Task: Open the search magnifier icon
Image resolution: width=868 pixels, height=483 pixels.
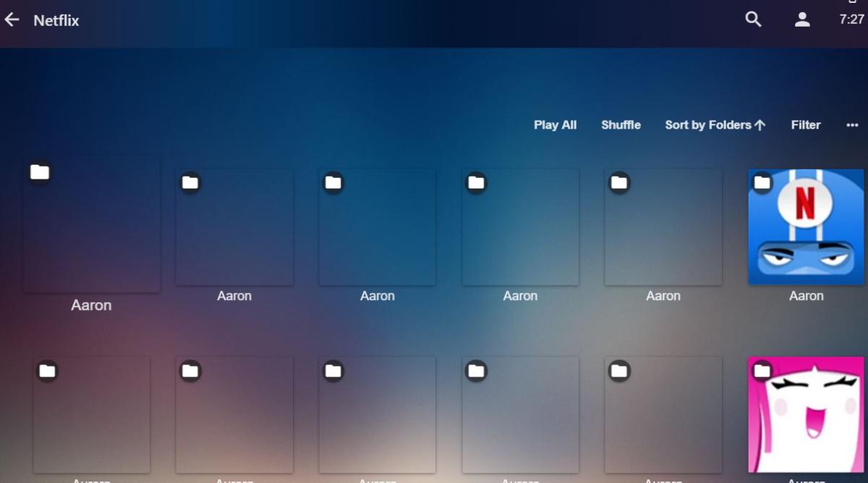Action: 754,20
